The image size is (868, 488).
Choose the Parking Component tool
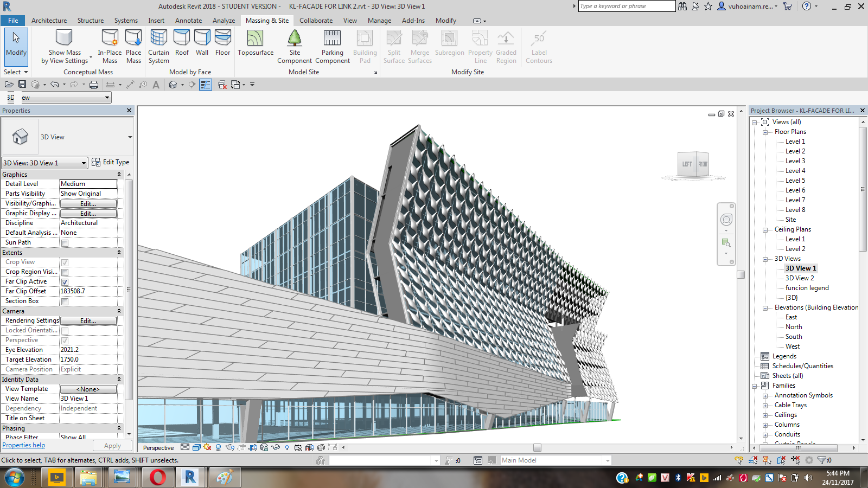point(332,46)
